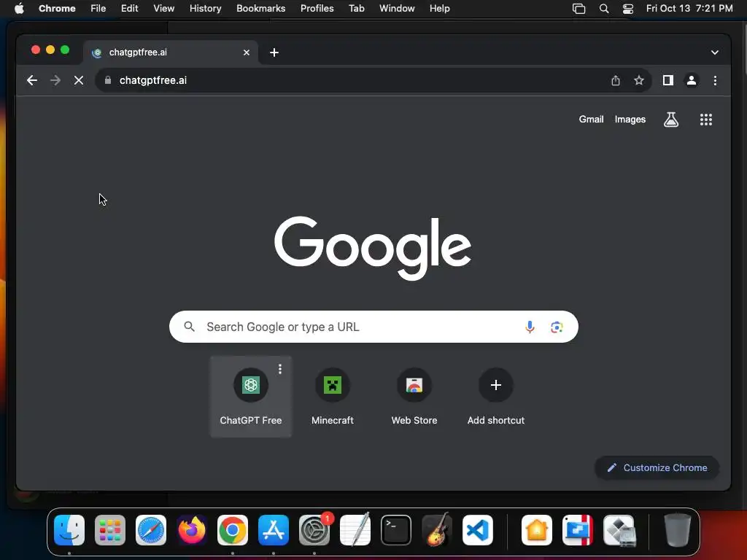Screen dimensions: 747x560
Task: Open System Settings from the Dock
Action: tap(314, 530)
